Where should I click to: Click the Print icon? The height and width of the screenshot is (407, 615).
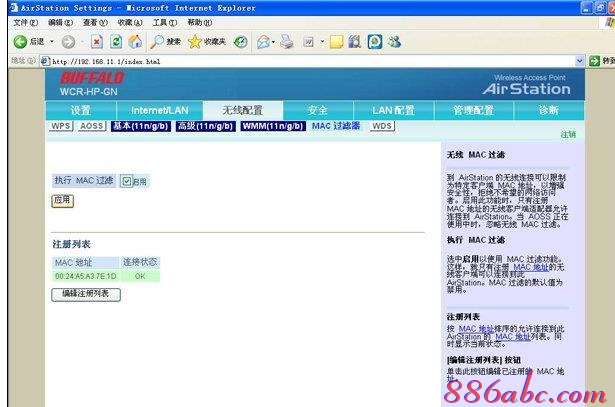point(287,42)
